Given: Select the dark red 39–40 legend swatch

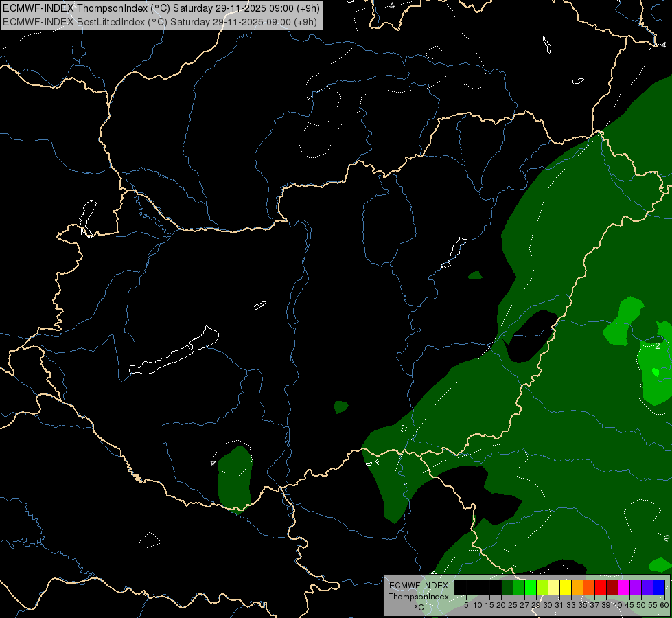Looking at the screenshot, I should point(612,587).
